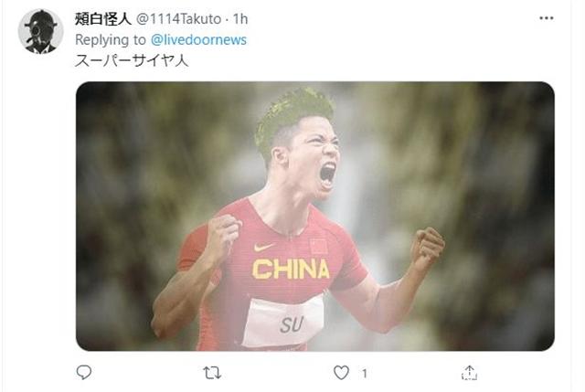The height and width of the screenshot is (392, 585).
Task: Click the CHINA lettering in the photo
Action: [291, 270]
